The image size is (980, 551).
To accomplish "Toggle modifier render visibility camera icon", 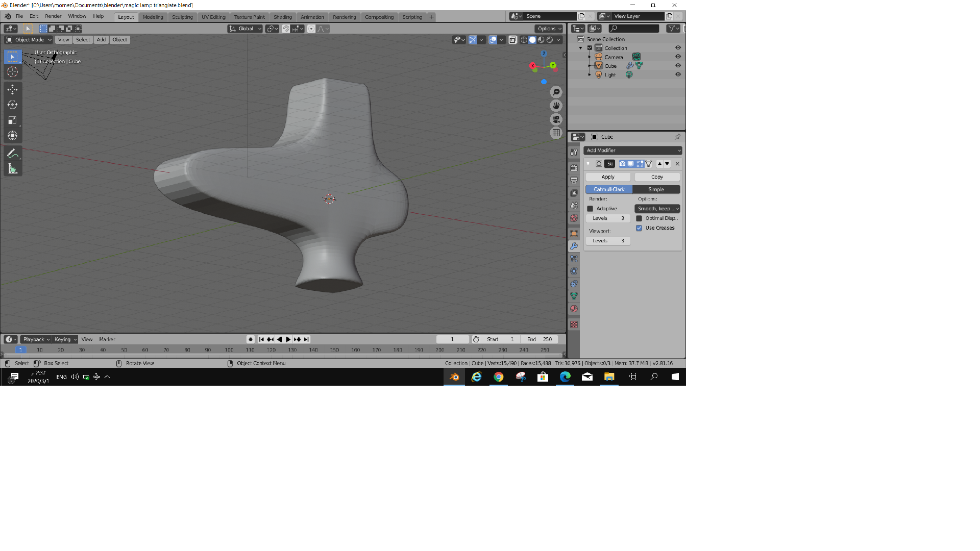I will [x=622, y=164].
